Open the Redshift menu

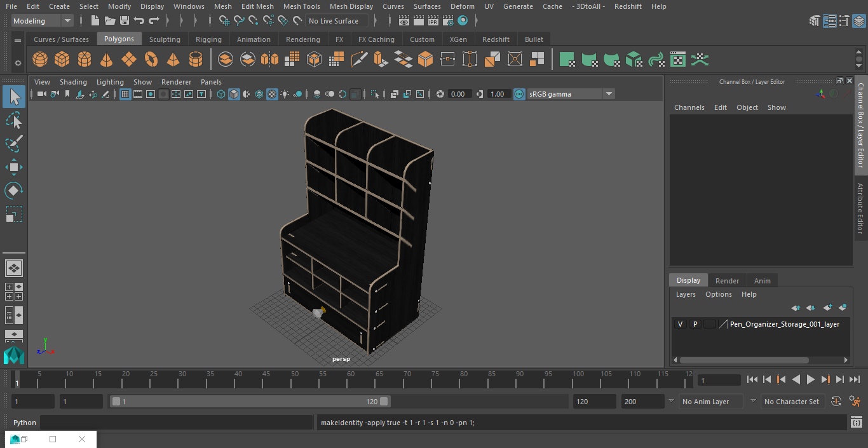tap(628, 6)
